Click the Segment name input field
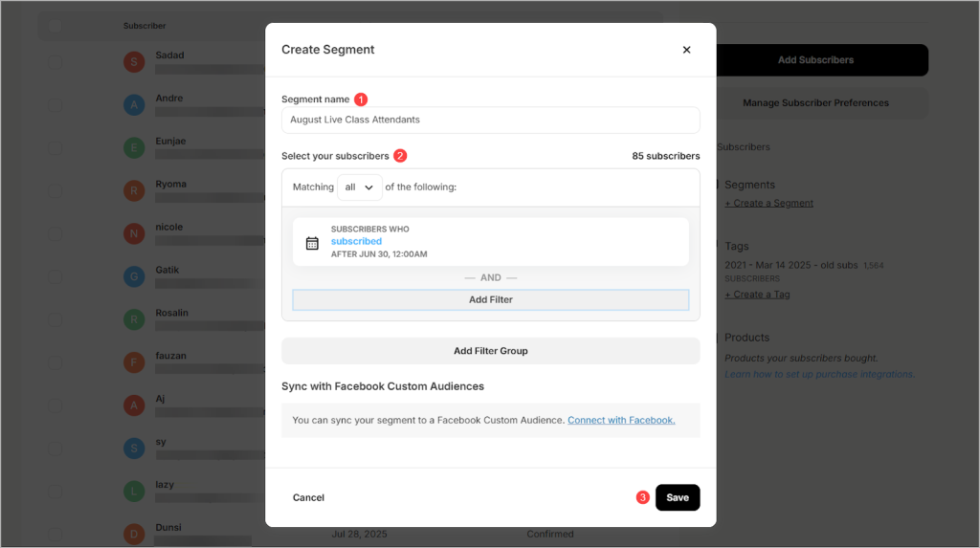The height and width of the screenshot is (548, 980). coord(490,120)
